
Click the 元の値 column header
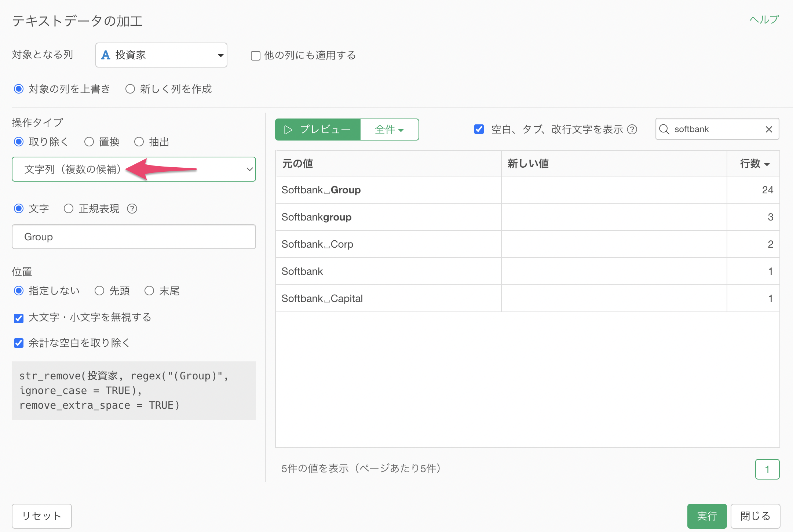[x=388, y=164]
